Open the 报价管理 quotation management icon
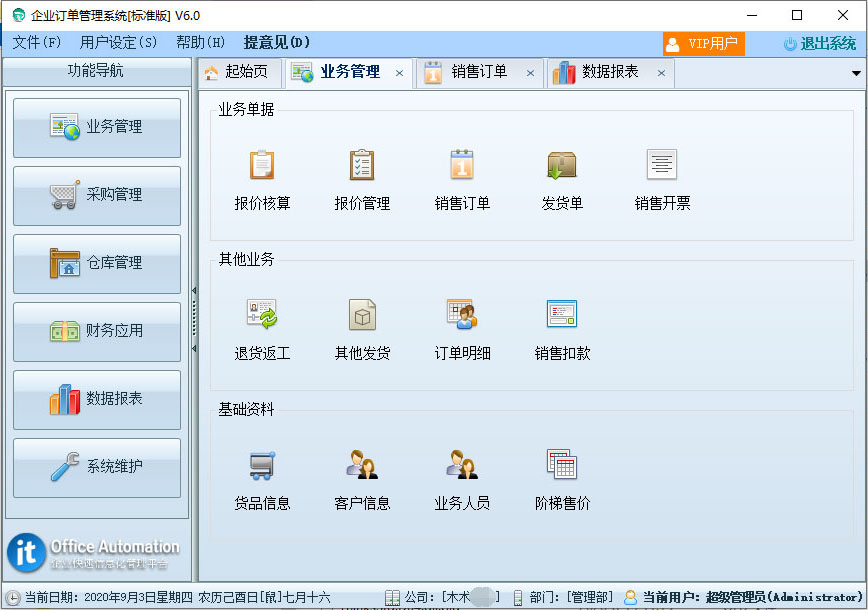The height and width of the screenshot is (610, 868). [362, 166]
